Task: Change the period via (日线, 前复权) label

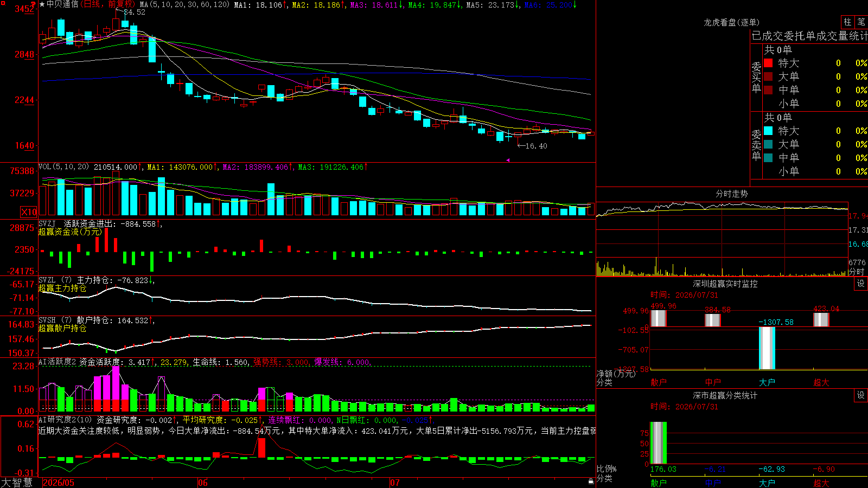Action: click(108, 4)
